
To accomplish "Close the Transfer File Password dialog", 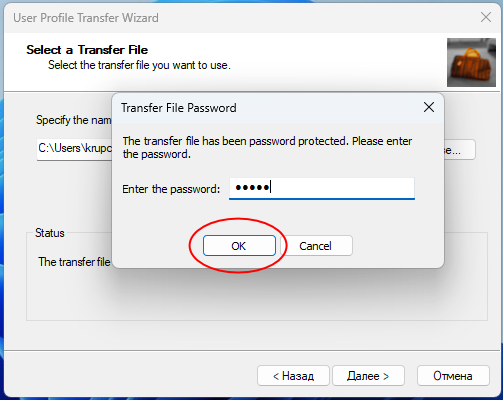I will click(429, 107).
